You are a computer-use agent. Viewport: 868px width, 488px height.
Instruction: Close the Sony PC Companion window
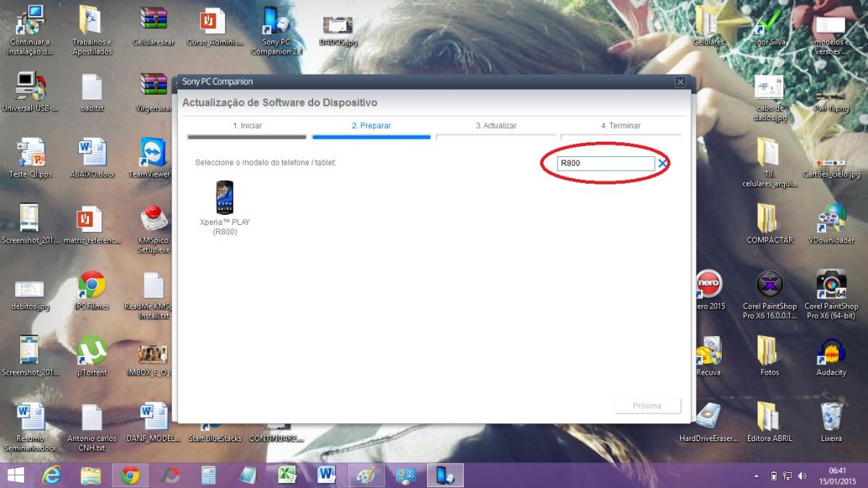[680, 82]
